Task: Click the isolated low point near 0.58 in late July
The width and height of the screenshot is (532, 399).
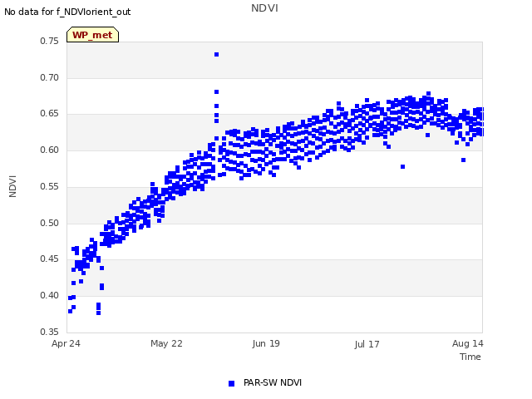Action: tap(402, 166)
